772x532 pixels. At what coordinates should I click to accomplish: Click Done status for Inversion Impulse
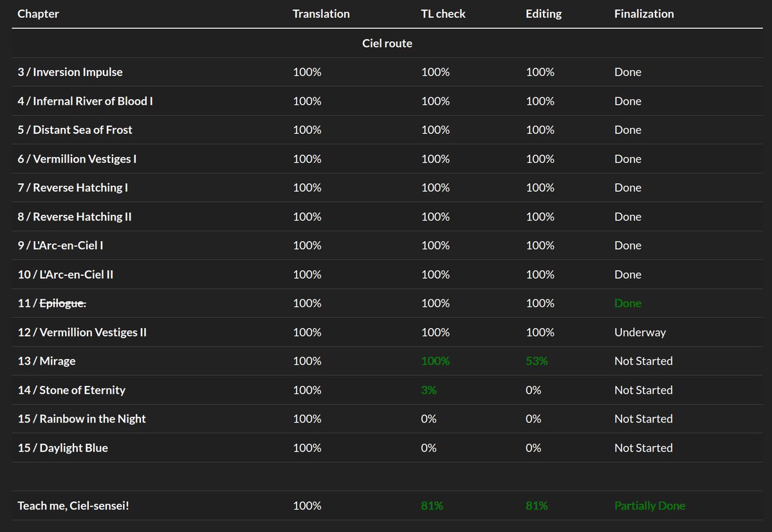click(628, 72)
